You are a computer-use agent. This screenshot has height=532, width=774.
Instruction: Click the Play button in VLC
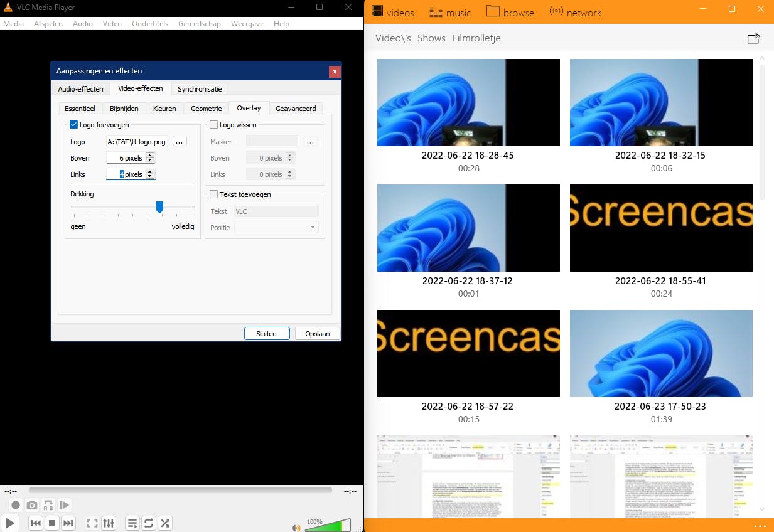pos(9,523)
